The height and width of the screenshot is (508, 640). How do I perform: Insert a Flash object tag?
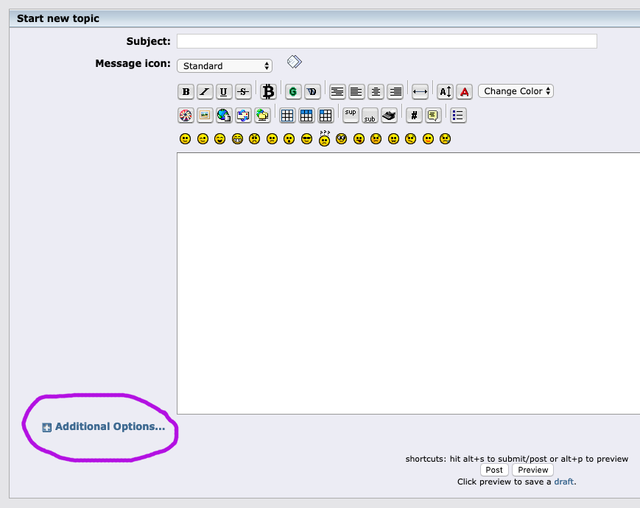[186, 115]
